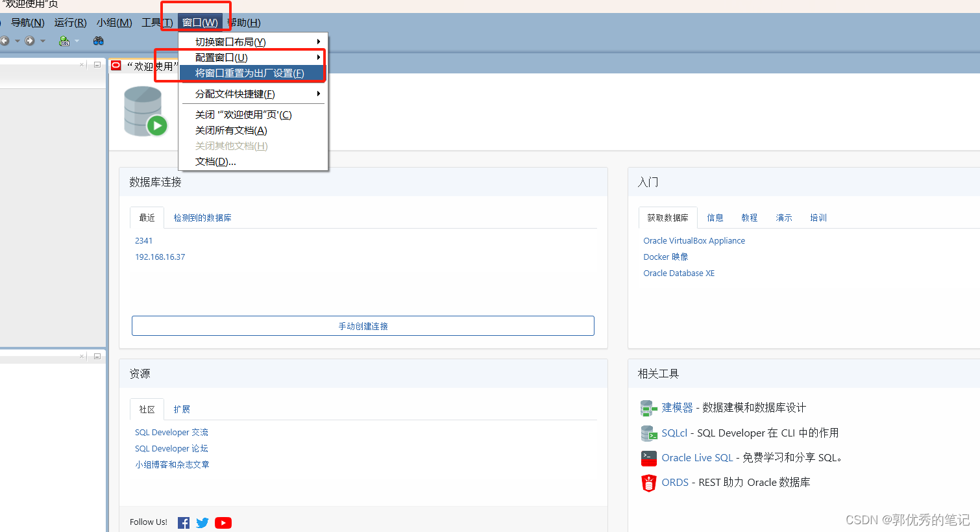
Task: Switch to the 扩展 tab
Action: pyautogui.click(x=182, y=409)
